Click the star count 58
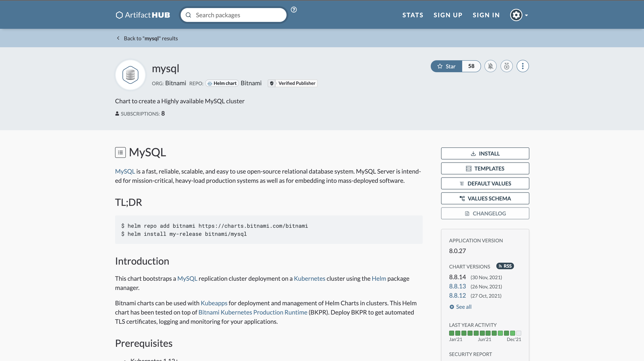The image size is (644, 361). (471, 66)
